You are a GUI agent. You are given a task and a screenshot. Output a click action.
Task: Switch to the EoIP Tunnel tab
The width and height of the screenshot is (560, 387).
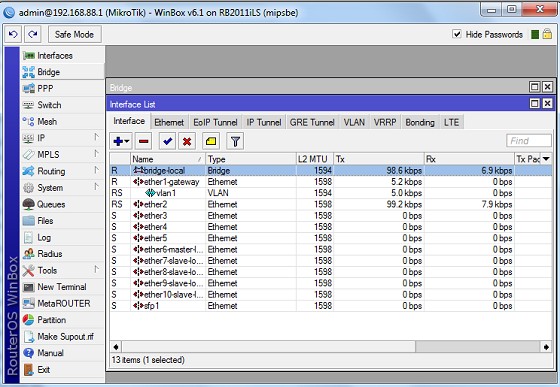click(215, 122)
